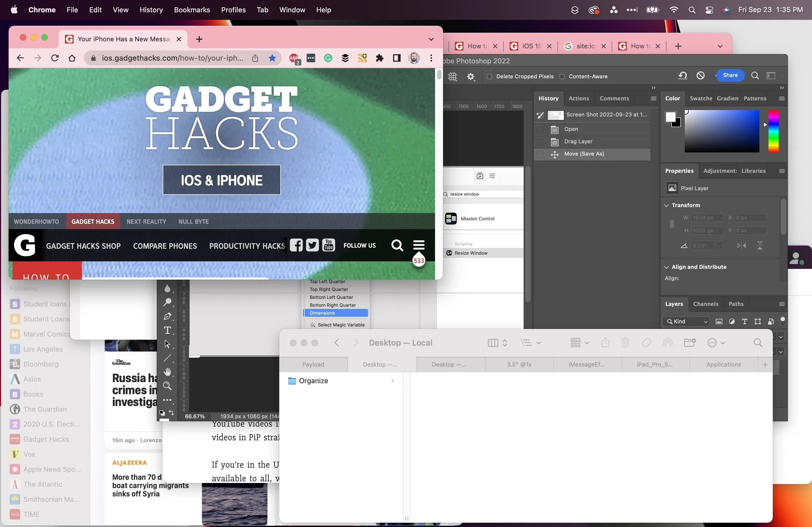This screenshot has height=527, width=812.
Task: Click the Twitter icon on Gadget Hacks
Action: [x=312, y=245]
